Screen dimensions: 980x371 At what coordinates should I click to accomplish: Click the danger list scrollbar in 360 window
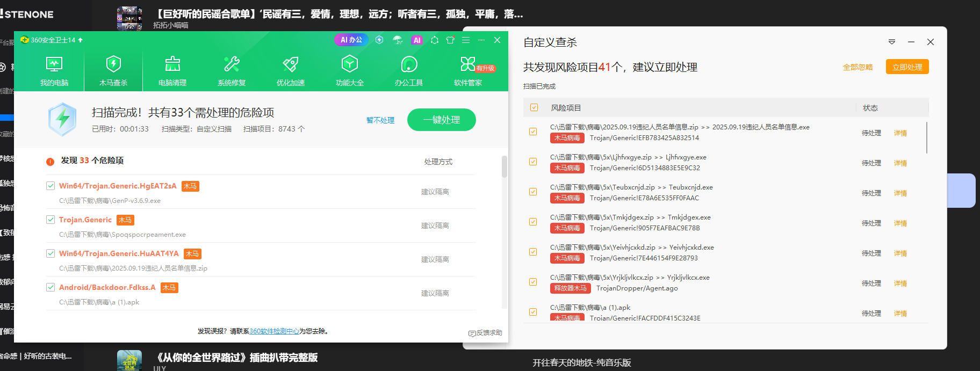coord(505,166)
